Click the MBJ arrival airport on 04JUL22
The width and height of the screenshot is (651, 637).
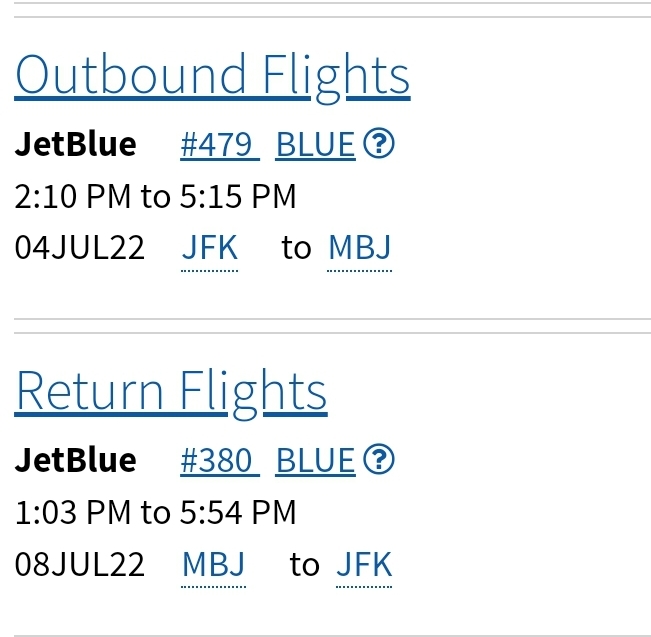[359, 248]
